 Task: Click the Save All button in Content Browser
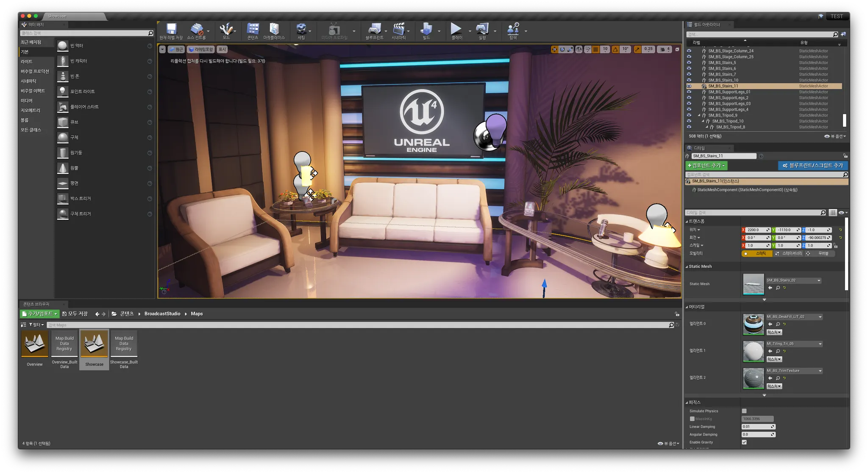[x=75, y=314]
